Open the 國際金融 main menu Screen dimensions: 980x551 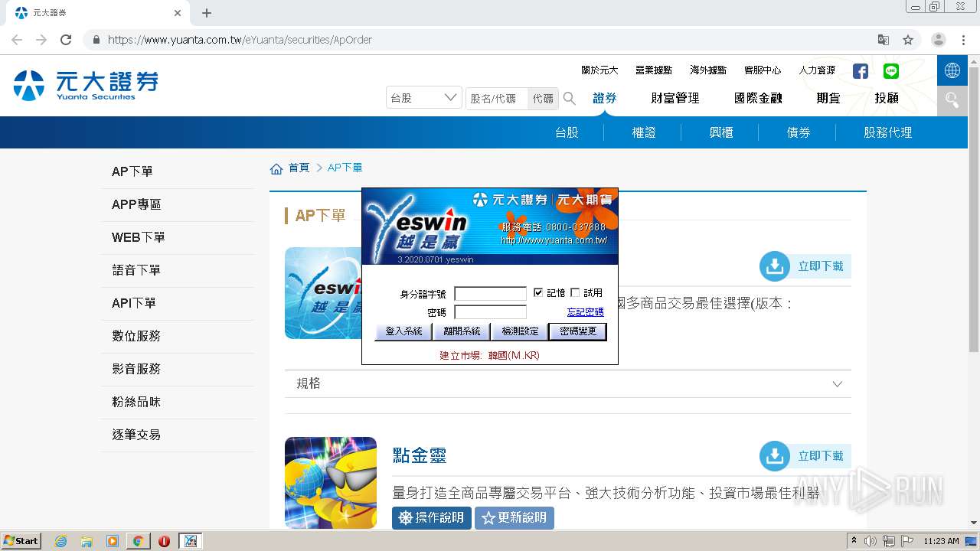(758, 98)
